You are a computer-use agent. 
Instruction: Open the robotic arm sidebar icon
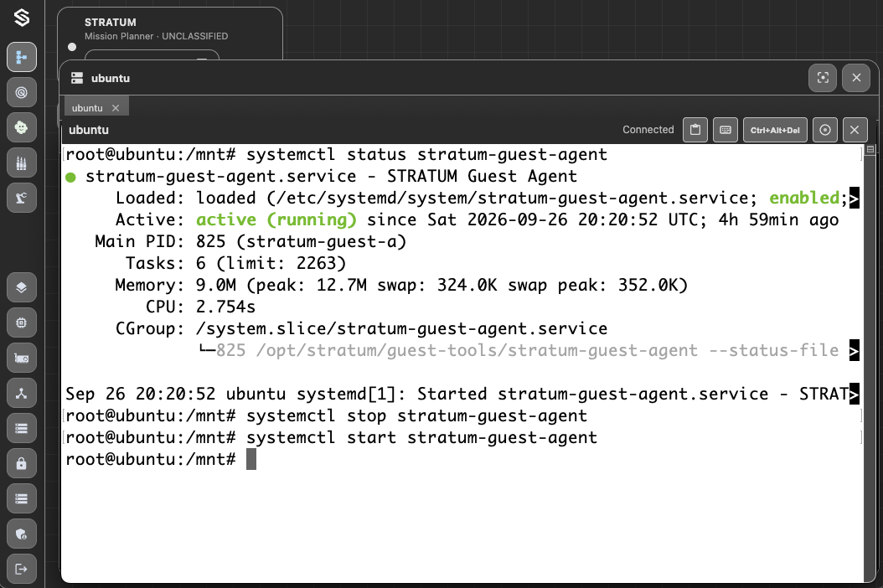tap(22, 198)
